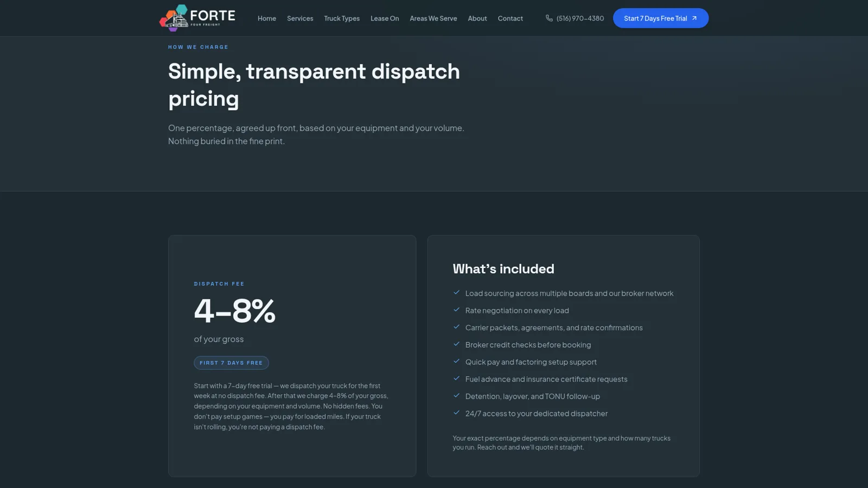
Task: Click the What's included heading
Action: [503, 268]
